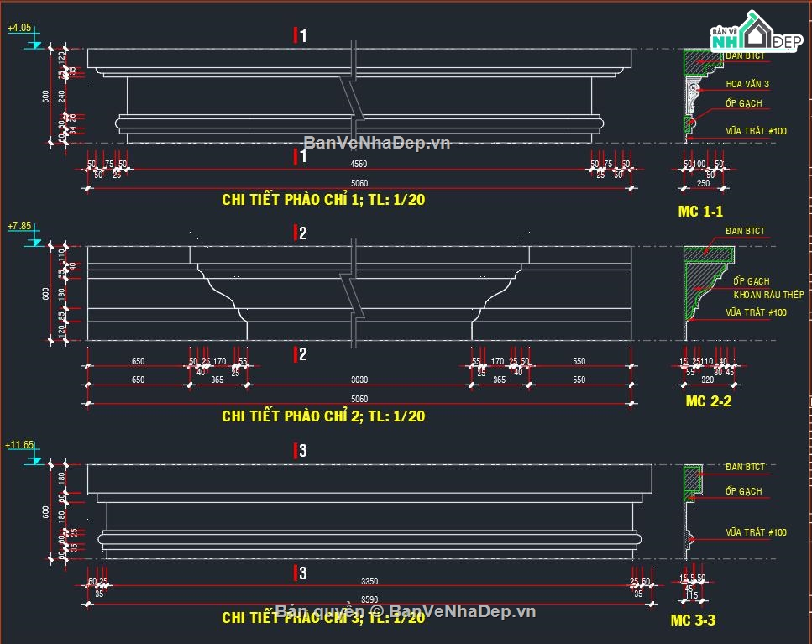812x644 pixels.
Task: Select the title CHI TIẾT PHÀO CHỈ 2
Action: pos(323,416)
